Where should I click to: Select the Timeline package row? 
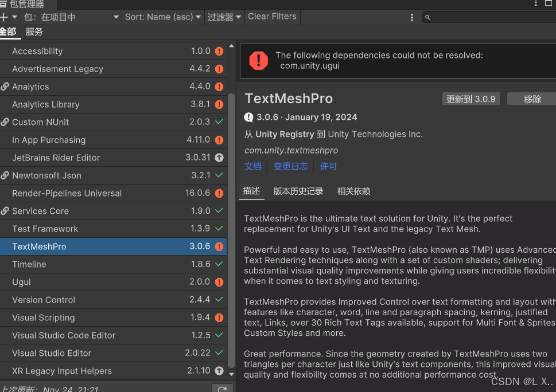tap(113, 264)
